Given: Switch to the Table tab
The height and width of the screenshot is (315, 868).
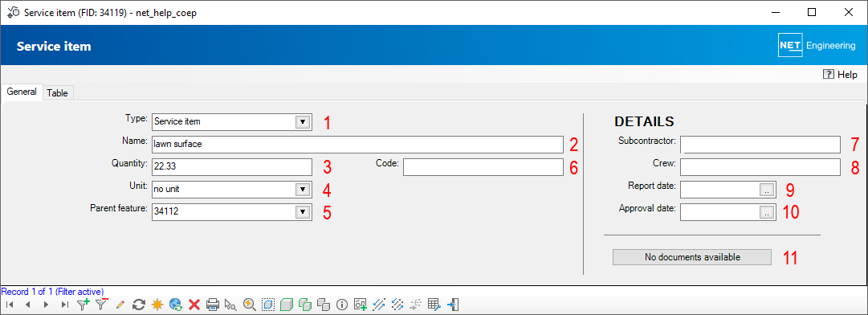Looking at the screenshot, I should pyautogui.click(x=58, y=93).
